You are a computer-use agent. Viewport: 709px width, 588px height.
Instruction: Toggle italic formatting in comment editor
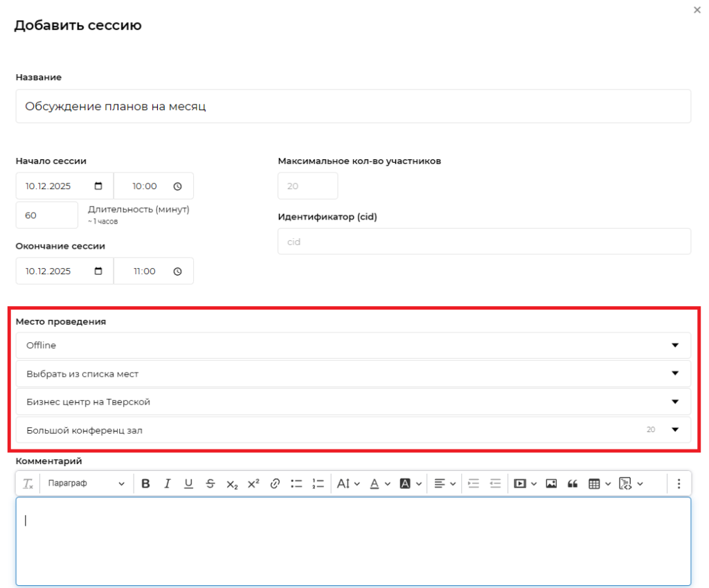coord(167,484)
